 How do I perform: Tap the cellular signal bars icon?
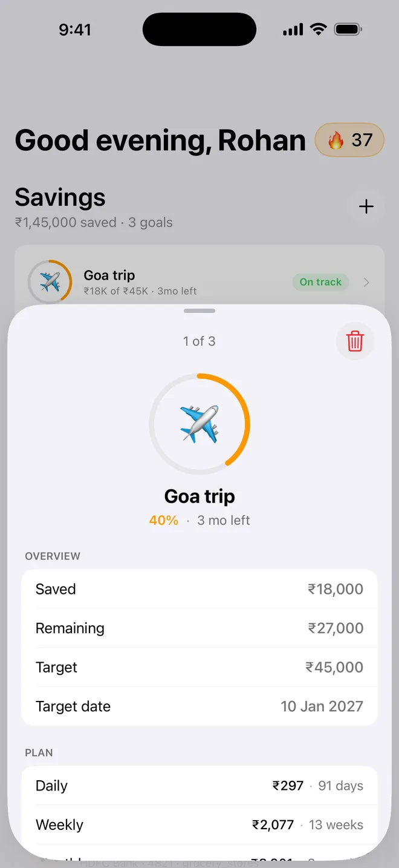(x=293, y=30)
